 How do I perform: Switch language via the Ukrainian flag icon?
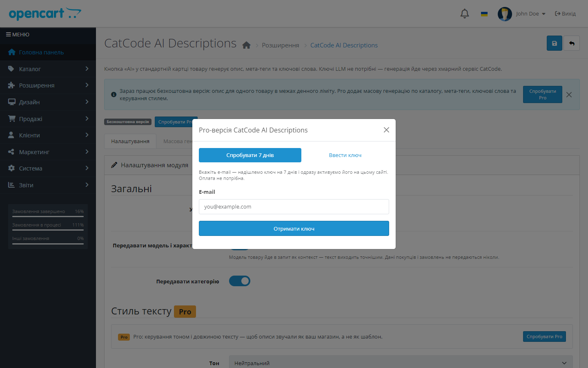(484, 14)
